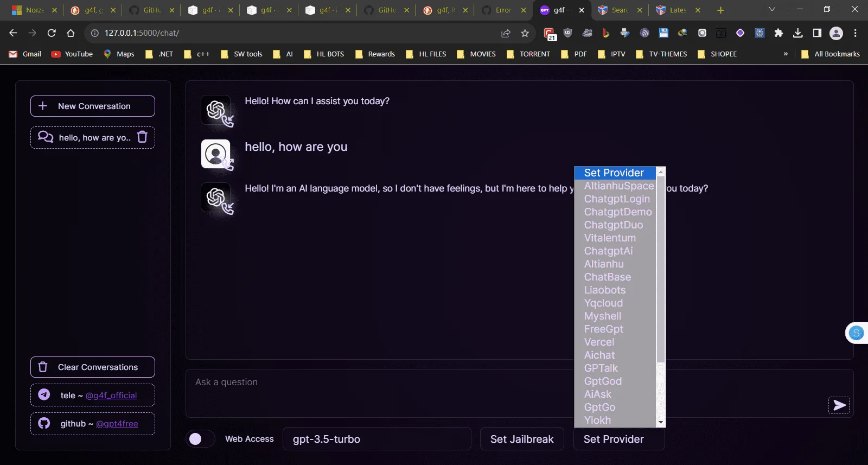
Task: Switch to the Error browser tab
Action: point(503,10)
